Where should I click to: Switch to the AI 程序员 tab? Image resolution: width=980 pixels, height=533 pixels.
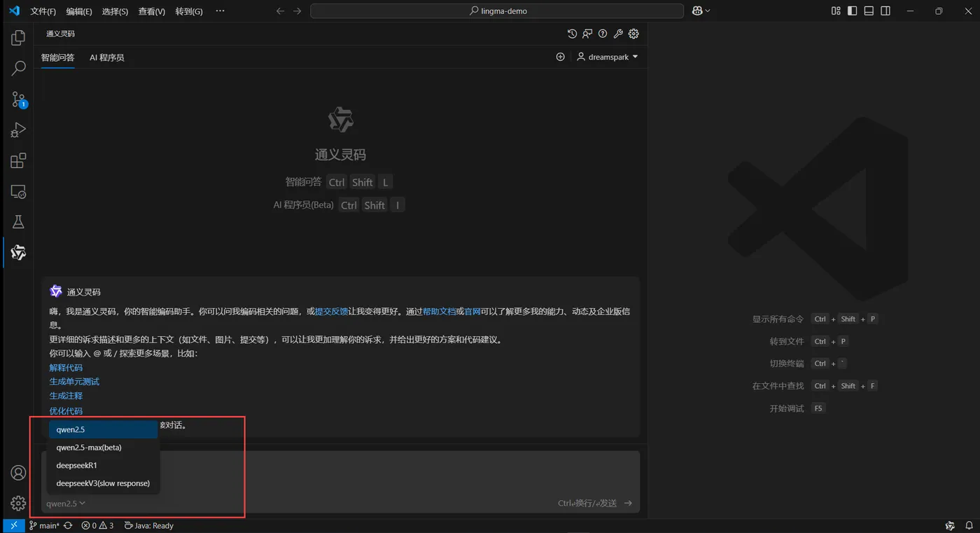click(x=107, y=57)
